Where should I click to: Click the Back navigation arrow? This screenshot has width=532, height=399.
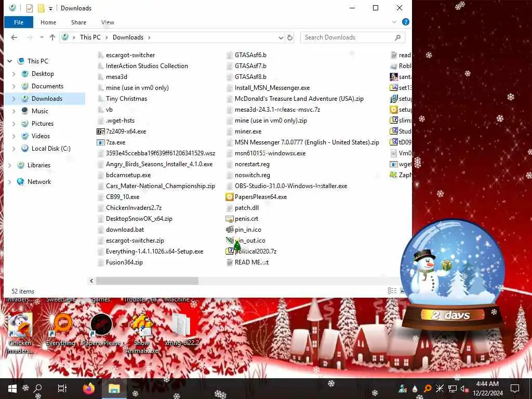(14, 37)
